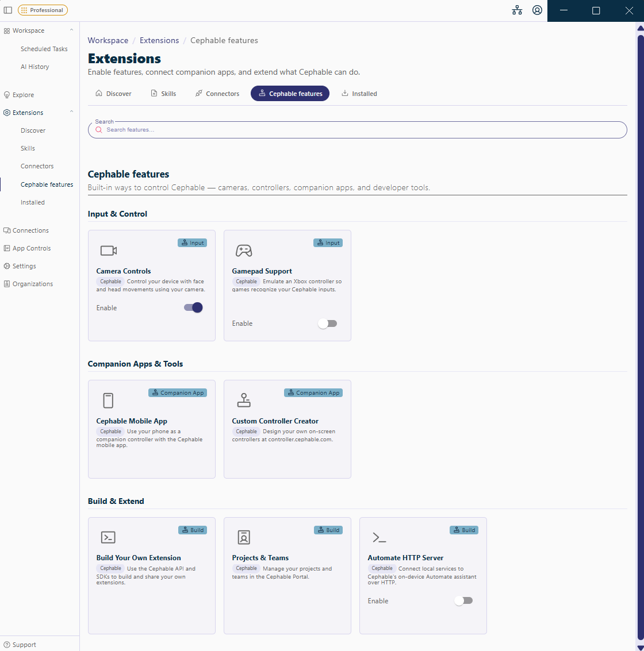Screen dimensions: 644x651
Task: Click the search magnifier icon
Action: point(99,130)
